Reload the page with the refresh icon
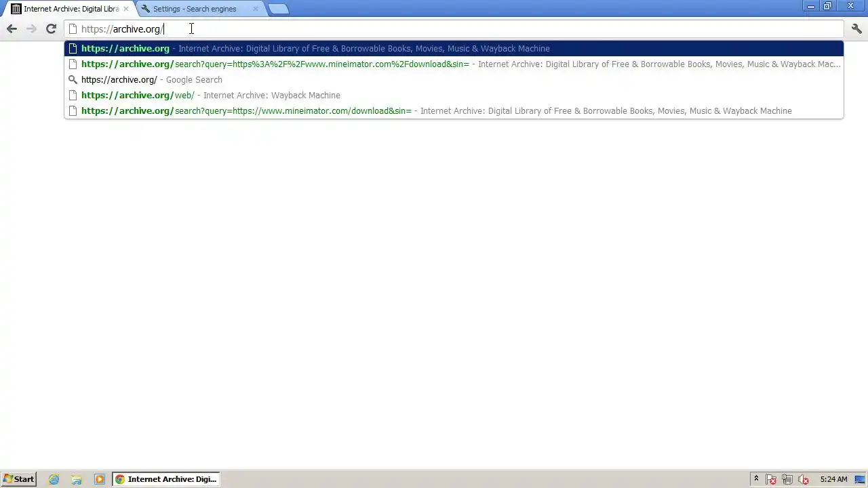 51,28
